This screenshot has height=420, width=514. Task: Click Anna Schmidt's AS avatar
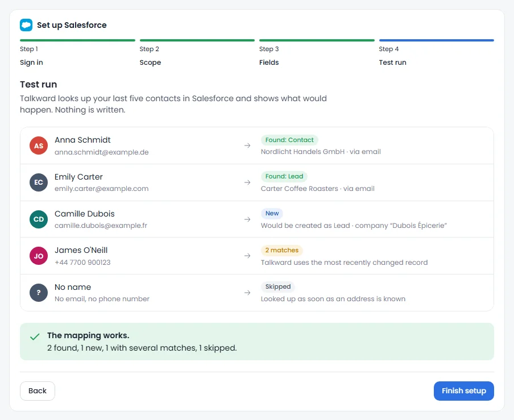click(39, 145)
